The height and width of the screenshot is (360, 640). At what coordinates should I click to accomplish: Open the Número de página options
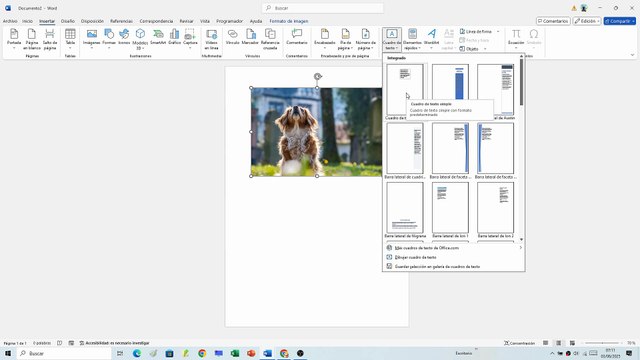point(365,39)
